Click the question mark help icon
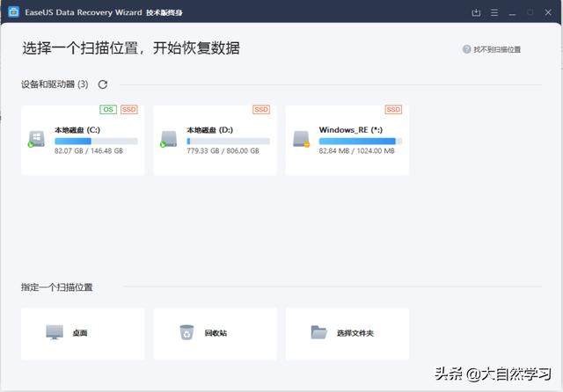This screenshot has width=563, height=392. coord(466,49)
